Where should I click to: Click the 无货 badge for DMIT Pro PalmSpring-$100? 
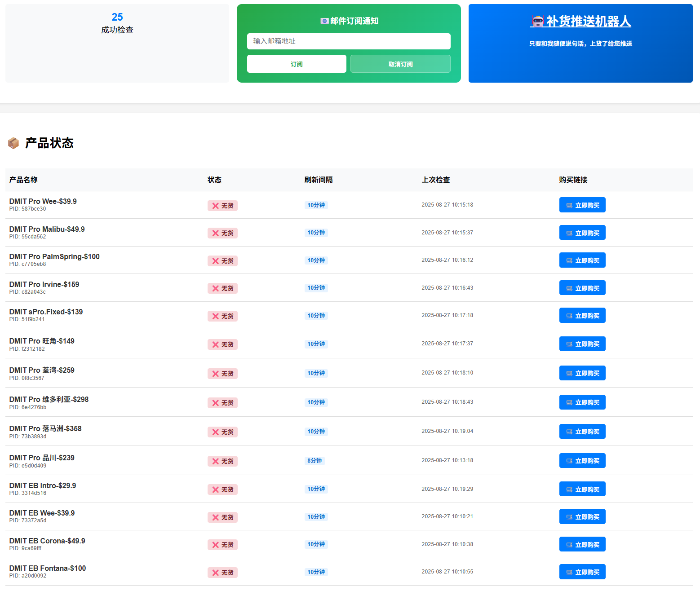[x=222, y=261]
